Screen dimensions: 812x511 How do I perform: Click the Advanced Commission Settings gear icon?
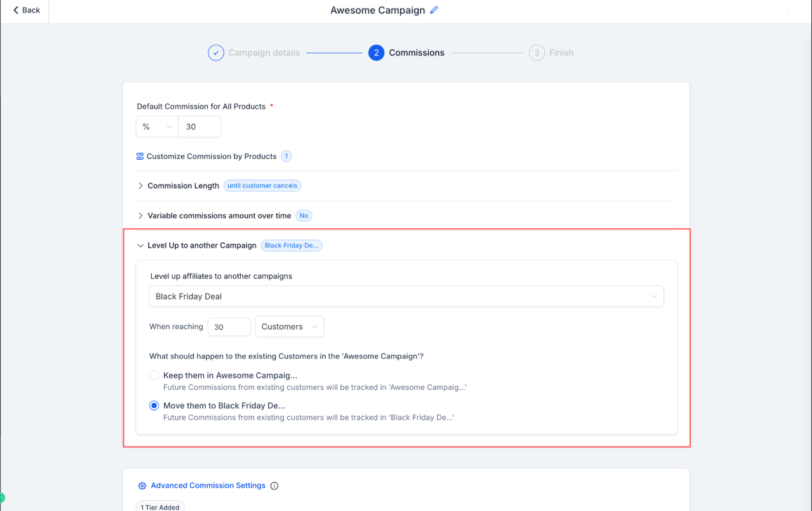142,486
